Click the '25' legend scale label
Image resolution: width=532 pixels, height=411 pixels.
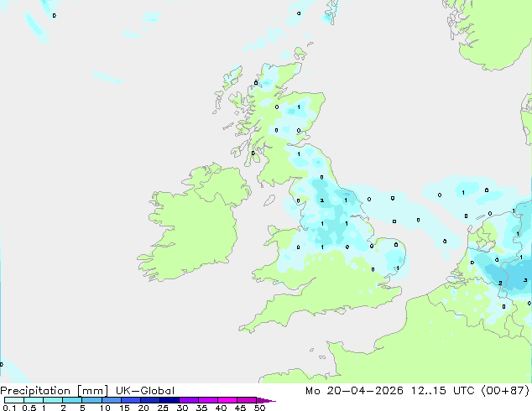(x=163, y=408)
